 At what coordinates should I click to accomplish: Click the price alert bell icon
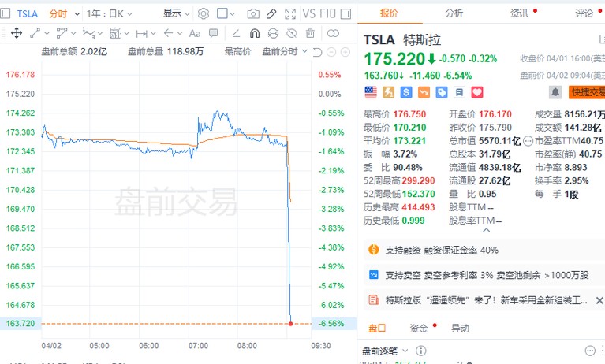click(555, 92)
